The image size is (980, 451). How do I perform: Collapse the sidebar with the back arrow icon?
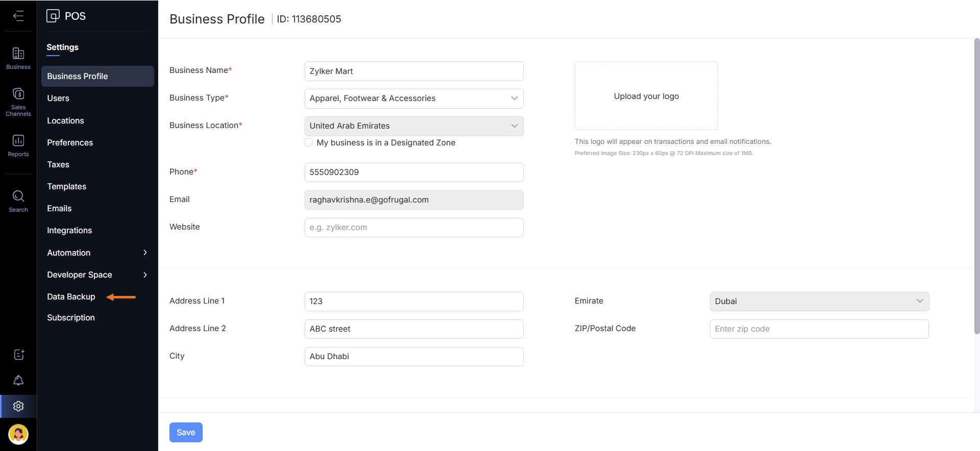click(x=18, y=16)
